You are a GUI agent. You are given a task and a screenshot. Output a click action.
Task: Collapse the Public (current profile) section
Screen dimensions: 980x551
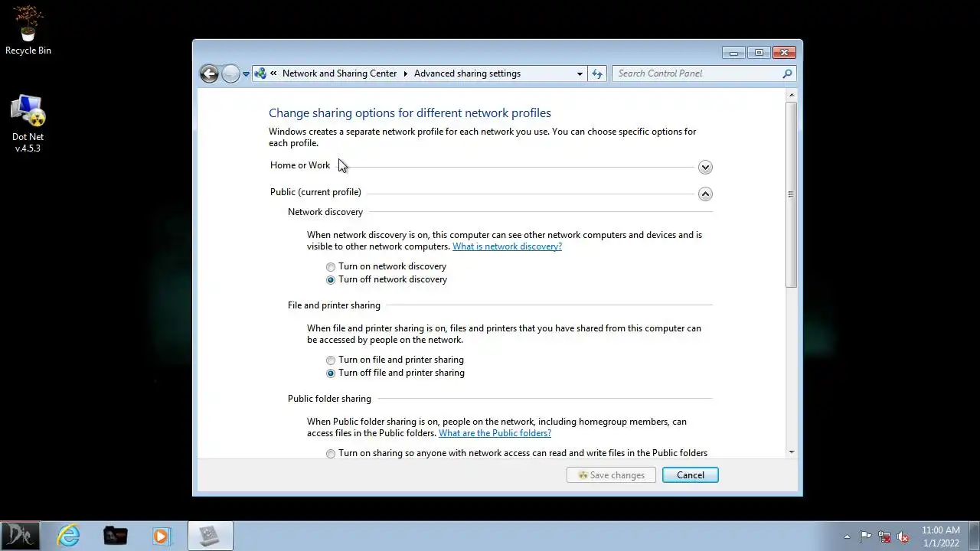pos(705,194)
